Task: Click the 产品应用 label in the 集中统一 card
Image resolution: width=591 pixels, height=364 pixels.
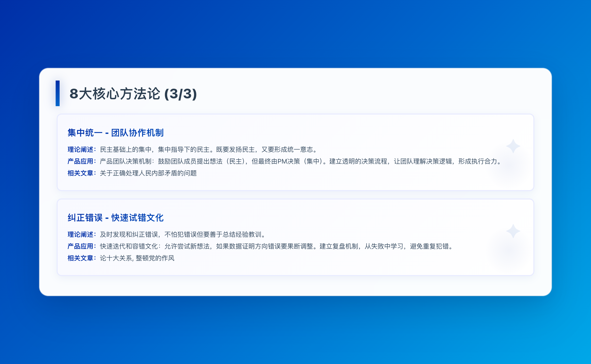Action: point(81,161)
